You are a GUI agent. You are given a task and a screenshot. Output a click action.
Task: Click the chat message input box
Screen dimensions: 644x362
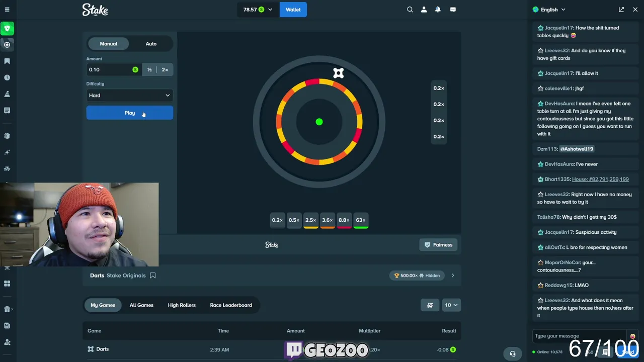click(580, 336)
